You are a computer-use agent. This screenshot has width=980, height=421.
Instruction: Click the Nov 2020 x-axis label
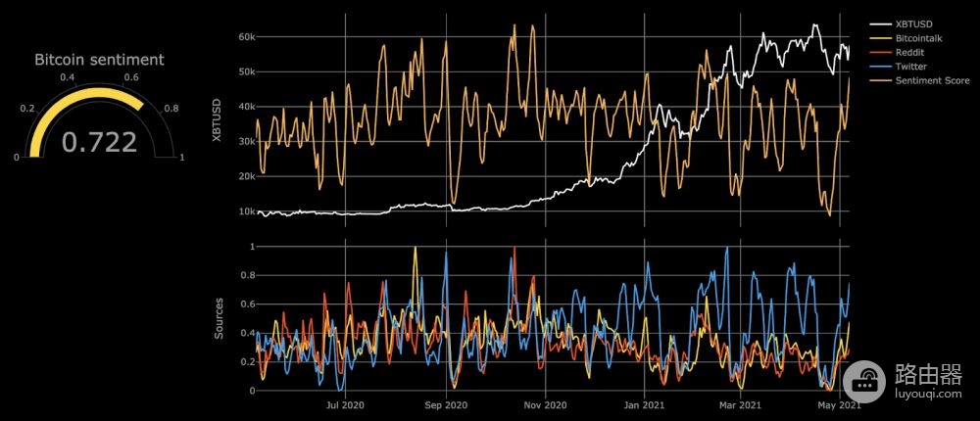pos(546,404)
